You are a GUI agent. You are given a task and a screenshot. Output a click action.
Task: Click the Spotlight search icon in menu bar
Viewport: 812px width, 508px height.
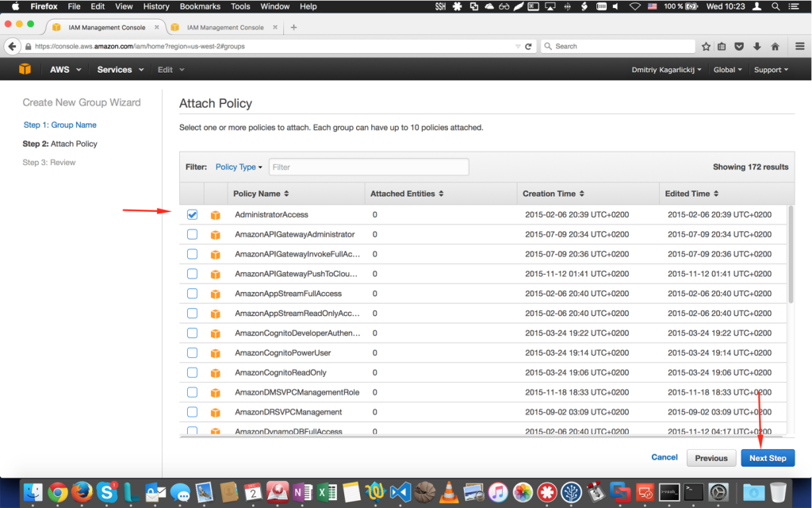click(776, 6)
